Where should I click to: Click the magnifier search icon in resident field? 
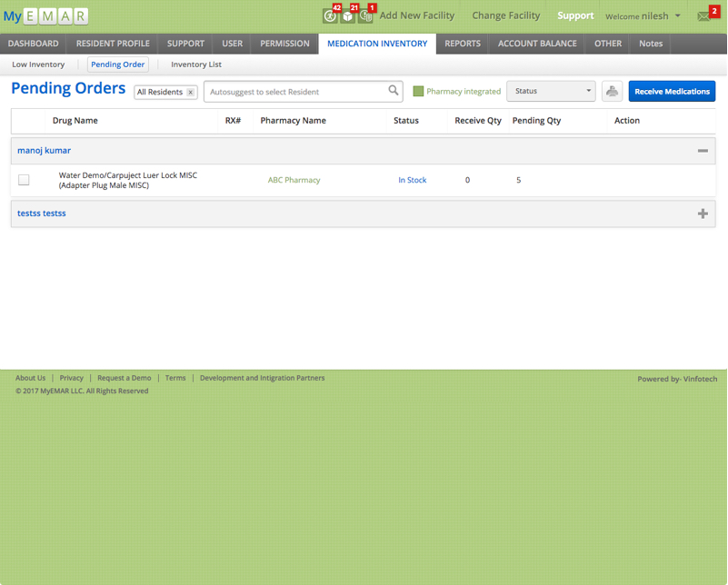394,91
